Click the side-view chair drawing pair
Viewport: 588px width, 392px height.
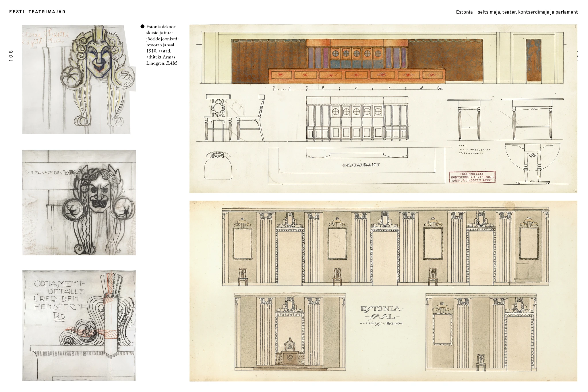pyautogui.click(x=234, y=118)
